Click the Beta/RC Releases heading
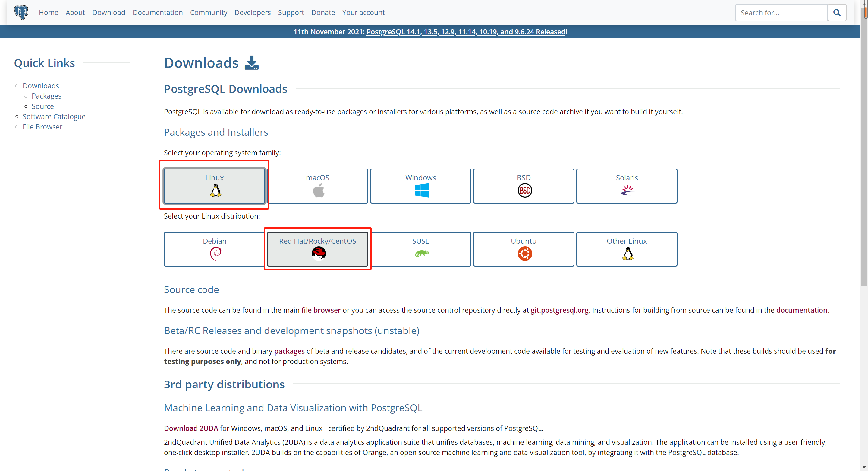Image resolution: width=868 pixels, height=471 pixels. pos(291,331)
